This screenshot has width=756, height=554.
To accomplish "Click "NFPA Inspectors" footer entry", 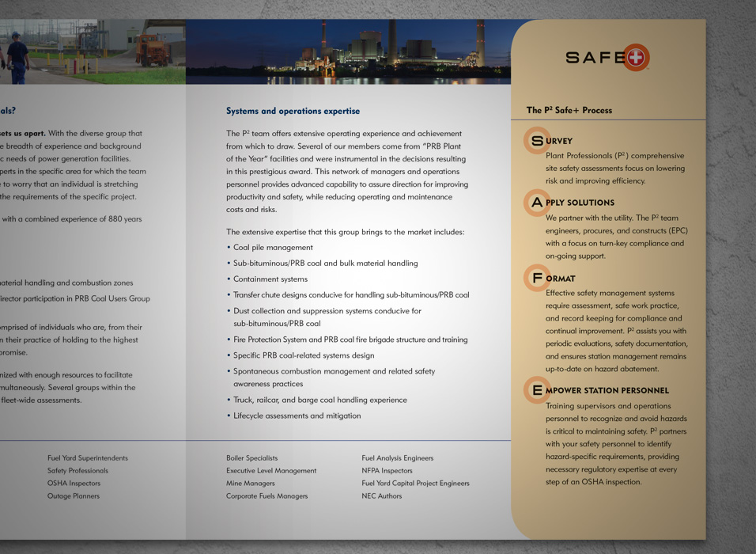I will pos(387,471).
